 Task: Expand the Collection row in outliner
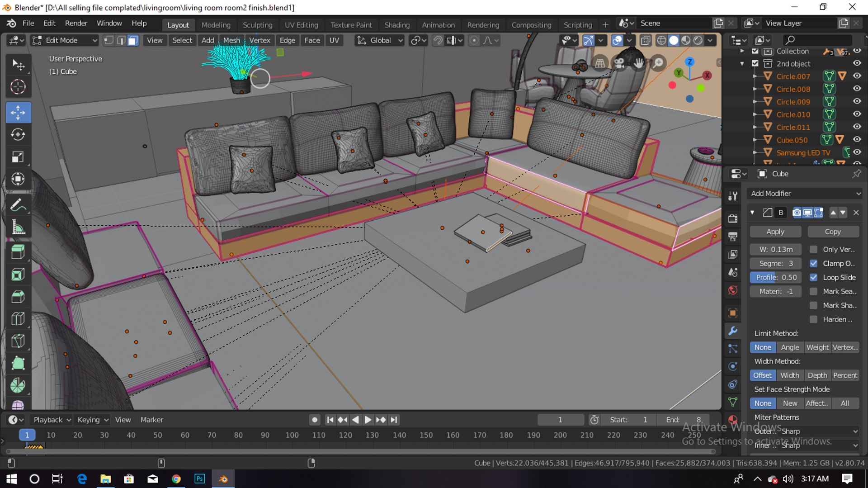(742, 51)
